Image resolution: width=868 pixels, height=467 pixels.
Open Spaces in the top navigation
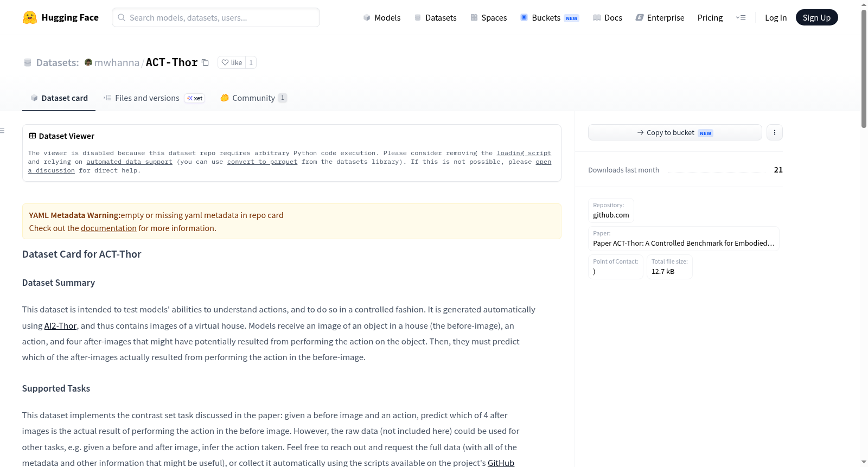point(489,17)
